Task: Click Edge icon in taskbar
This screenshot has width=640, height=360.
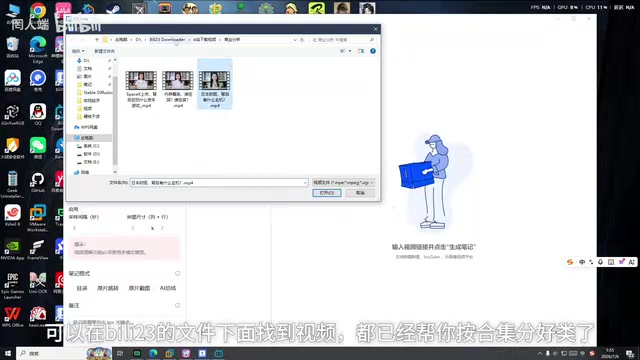Action: [x=153, y=353]
